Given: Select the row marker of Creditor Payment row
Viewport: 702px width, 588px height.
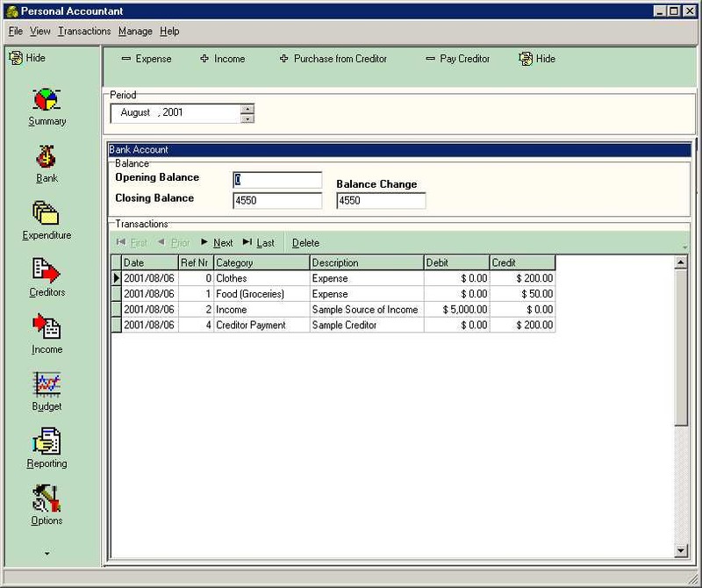Looking at the screenshot, I should (x=116, y=325).
